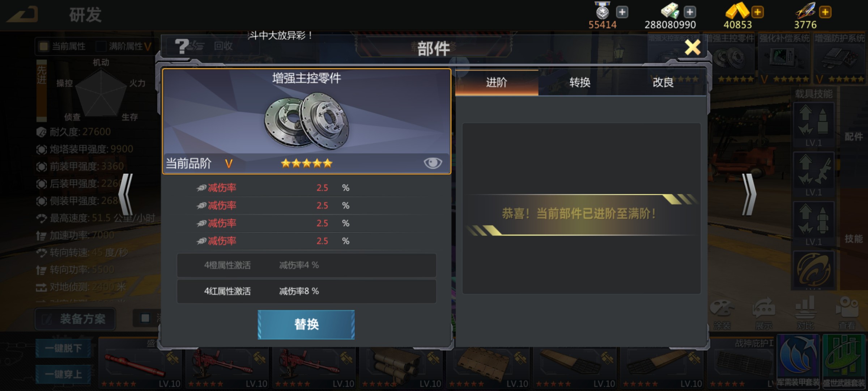
Task: Click the blue 替换 button
Action: pyautogui.click(x=306, y=324)
